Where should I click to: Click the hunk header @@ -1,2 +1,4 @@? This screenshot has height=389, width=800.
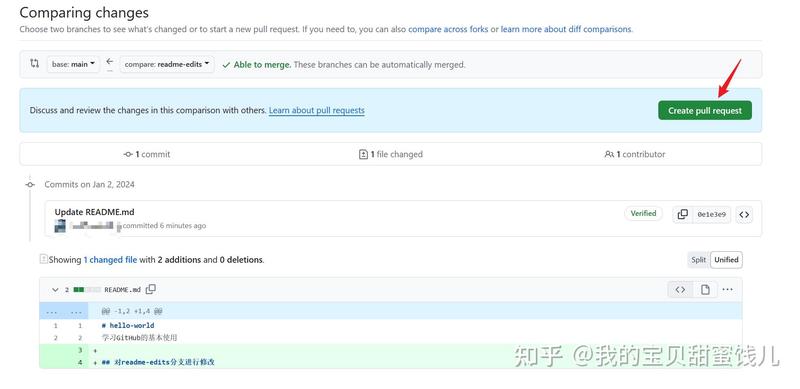(132, 311)
